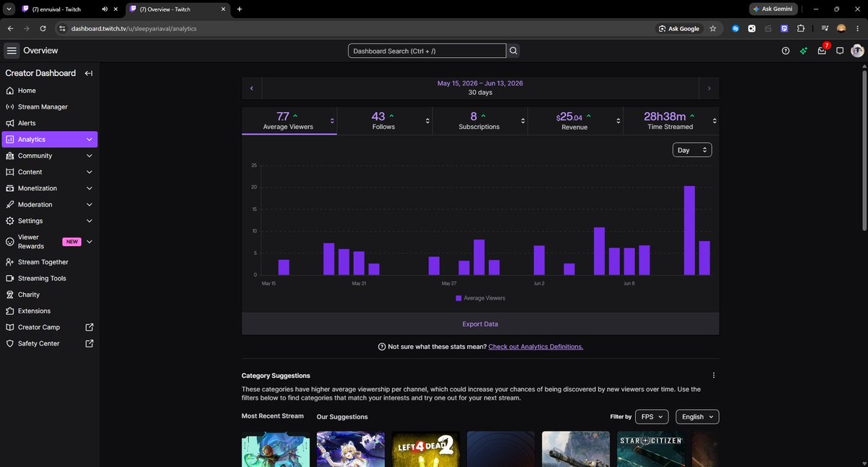
Task: Go back in browser history
Action: tap(10, 28)
